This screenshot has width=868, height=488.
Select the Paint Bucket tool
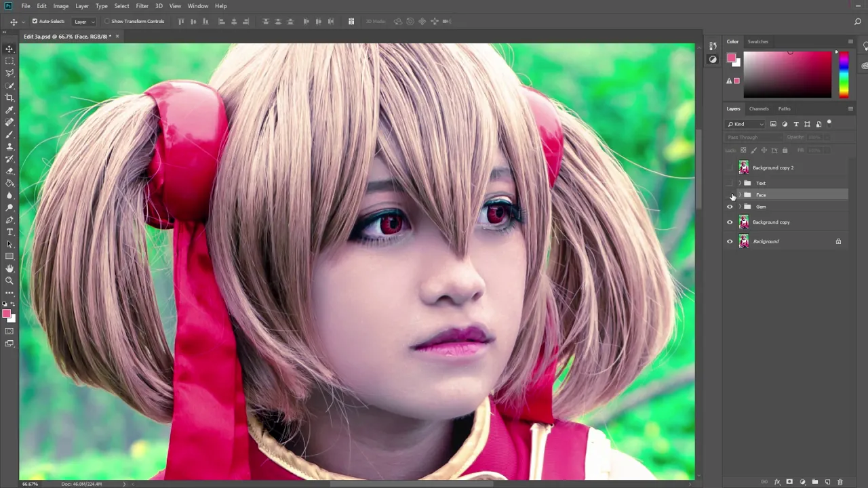tap(9, 183)
